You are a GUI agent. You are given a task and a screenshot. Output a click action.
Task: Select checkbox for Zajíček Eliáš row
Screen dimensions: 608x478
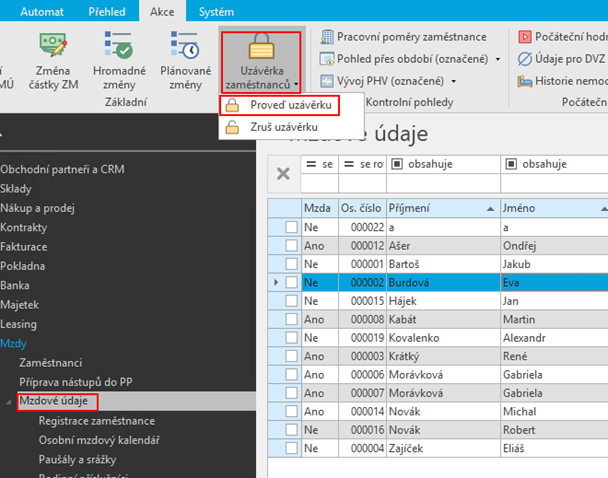click(291, 447)
